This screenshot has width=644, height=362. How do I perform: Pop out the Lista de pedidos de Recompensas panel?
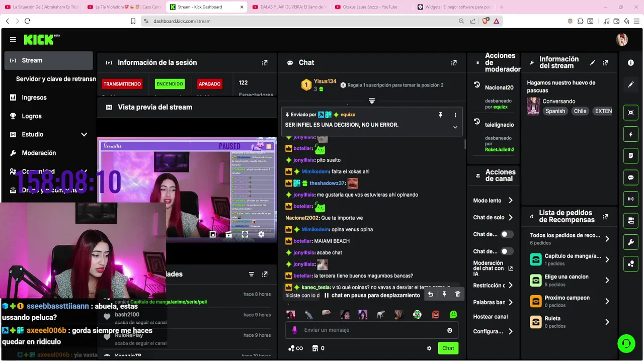click(605, 217)
